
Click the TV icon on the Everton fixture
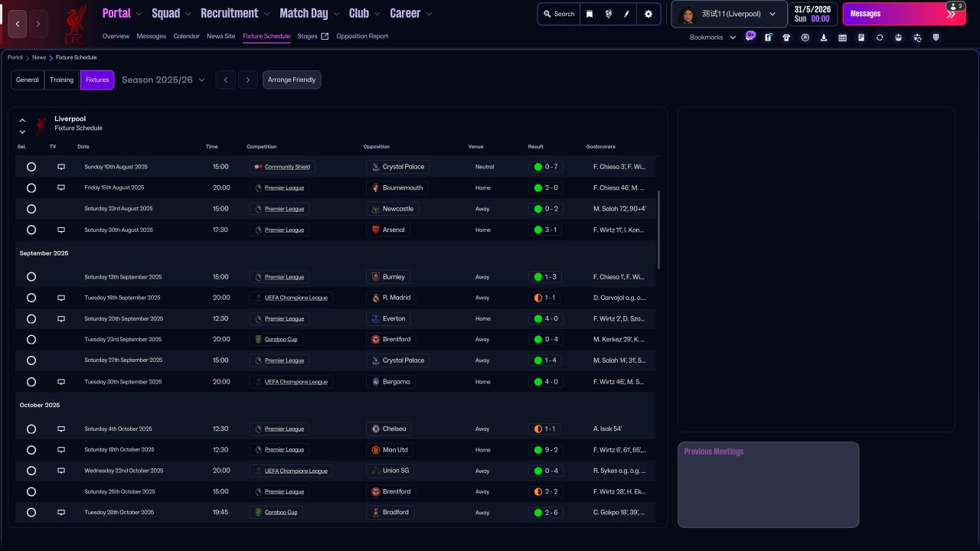[61, 318]
